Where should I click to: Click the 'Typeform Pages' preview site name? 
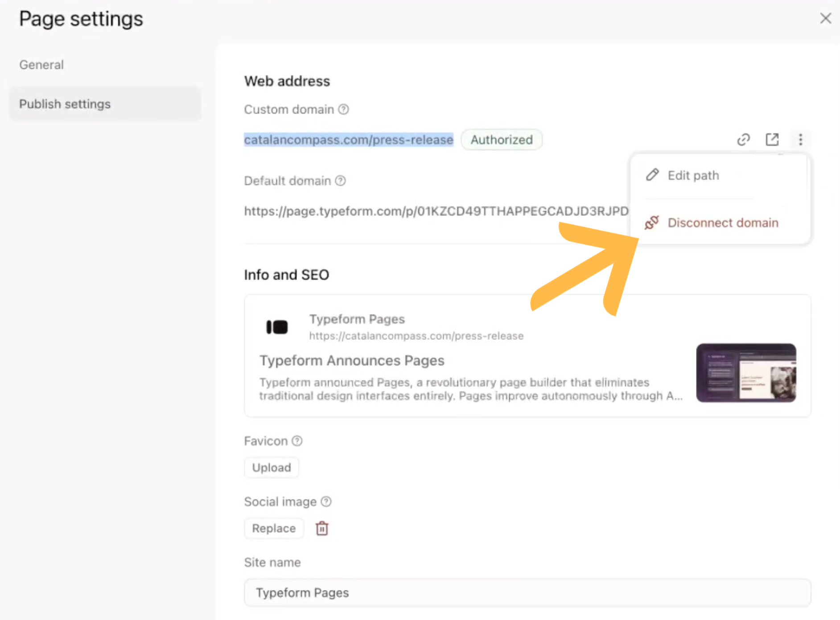click(x=357, y=319)
